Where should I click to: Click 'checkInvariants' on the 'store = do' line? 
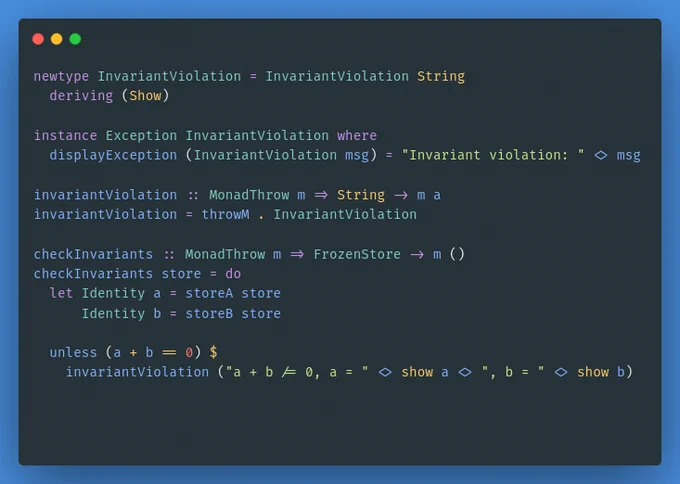93,274
